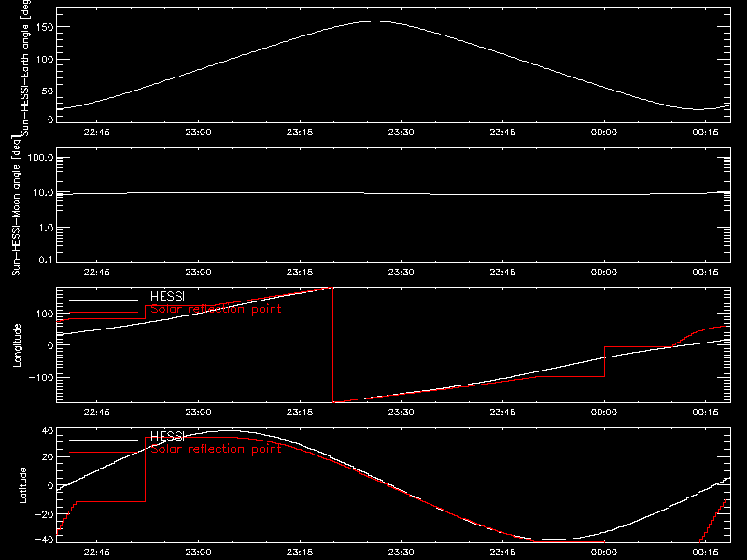Screen dimensions: 747x560
Task: Click red legend line sample in Longitude plot
Action: pyautogui.click(x=104, y=313)
